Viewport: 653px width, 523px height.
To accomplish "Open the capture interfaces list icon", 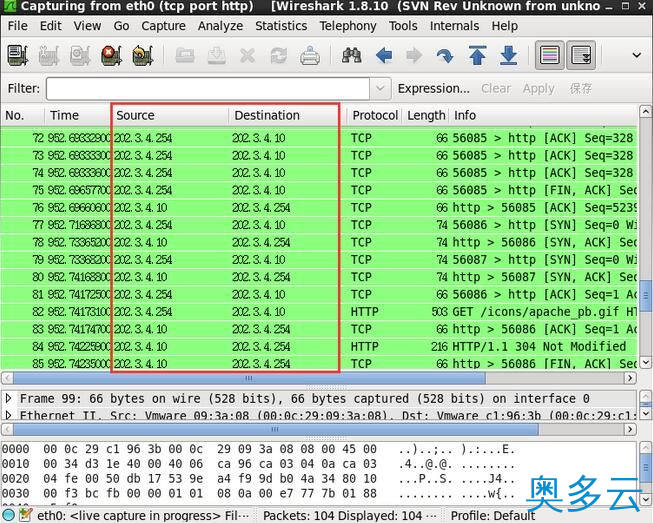I will pyautogui.click(x=18, y=55).
